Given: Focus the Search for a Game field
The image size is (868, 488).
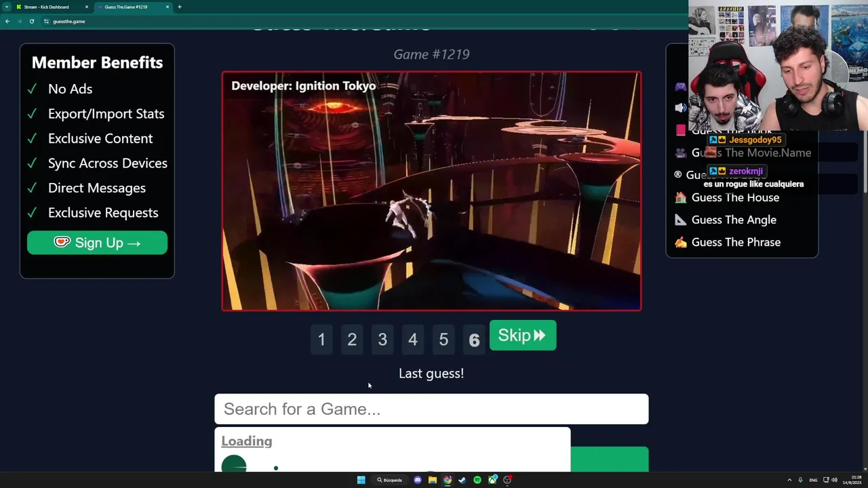Looking at the screenshot, I should click(431, 409).
